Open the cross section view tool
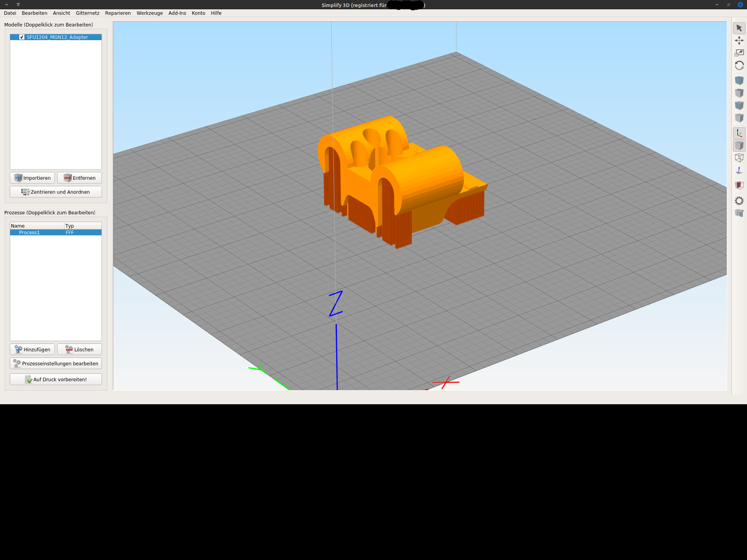This screenshot has width=747, height=560. click(739, 185)
